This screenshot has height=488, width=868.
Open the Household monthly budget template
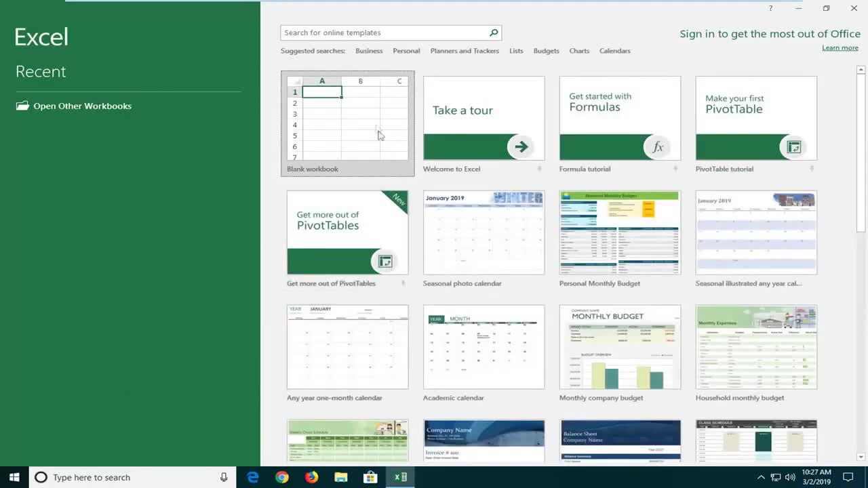pyautogui.click(x=756, y=347)
